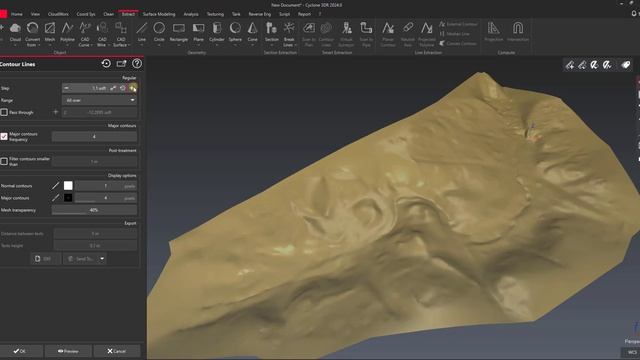Reset the Contour Lines panel settings

click(106, 64)
